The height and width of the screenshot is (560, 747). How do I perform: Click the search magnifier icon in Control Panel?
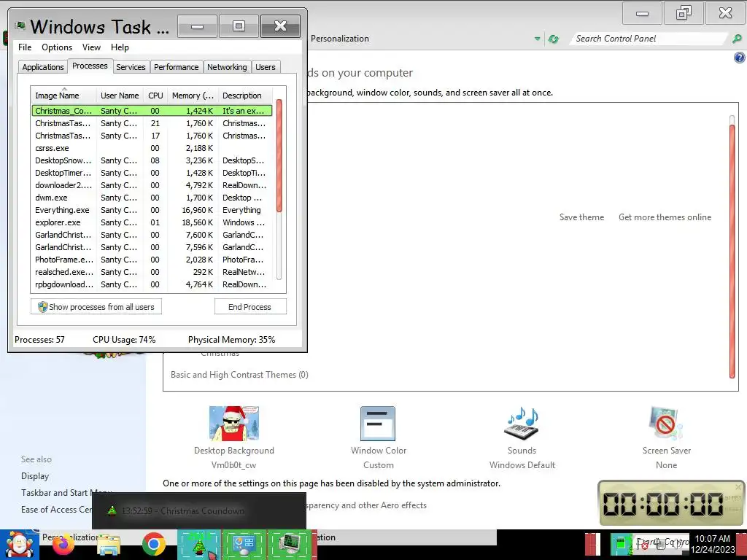(x=737, y=39)
